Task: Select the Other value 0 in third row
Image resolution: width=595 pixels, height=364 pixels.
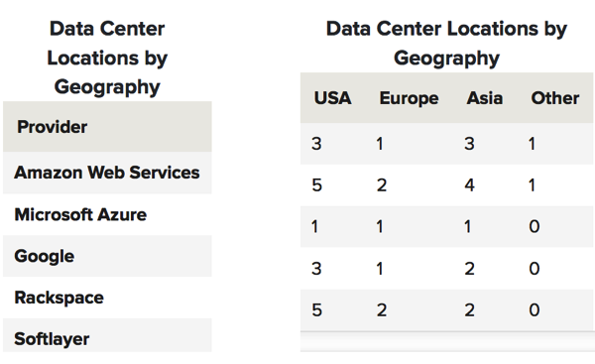Action: [534, 226]
